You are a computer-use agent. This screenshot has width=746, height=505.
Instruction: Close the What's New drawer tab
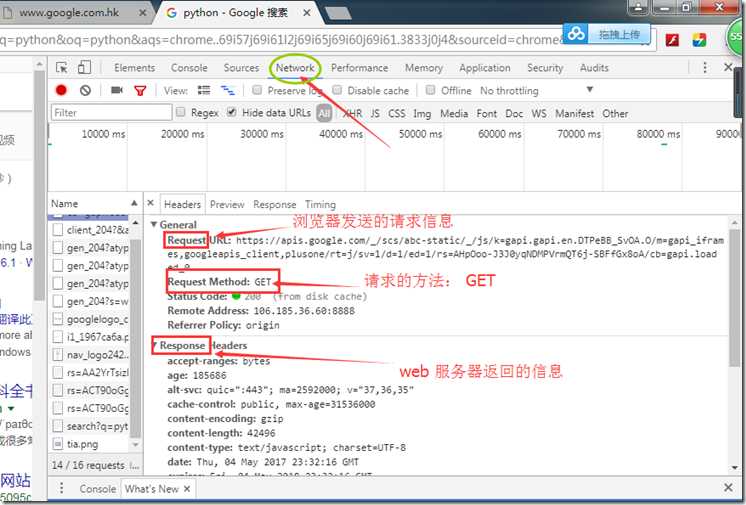pyautogui.click(x=187, y=489)
